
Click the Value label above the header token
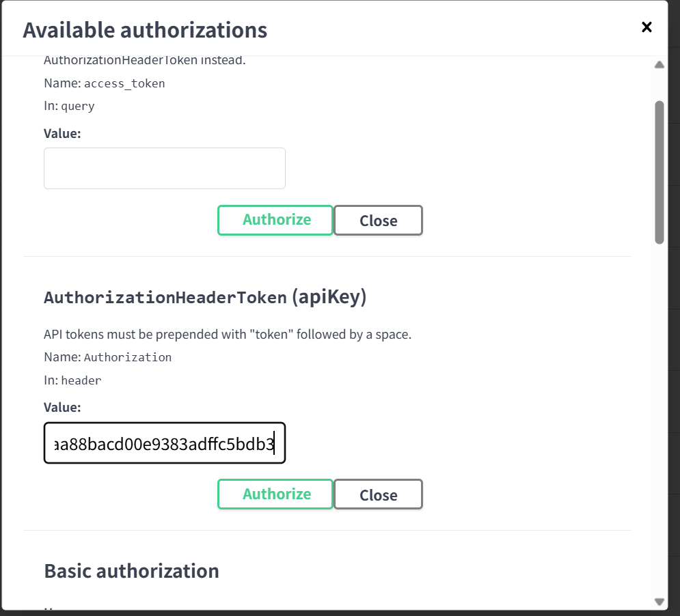tap(62, 408)
